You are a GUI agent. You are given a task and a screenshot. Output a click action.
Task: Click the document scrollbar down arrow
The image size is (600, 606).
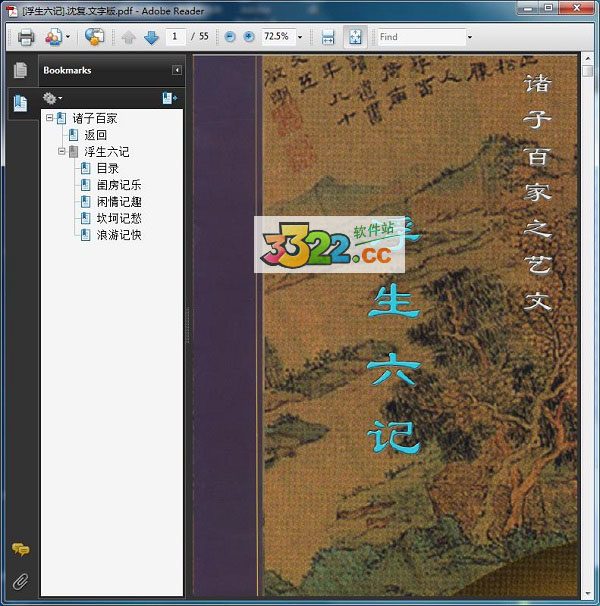(588, 593)
